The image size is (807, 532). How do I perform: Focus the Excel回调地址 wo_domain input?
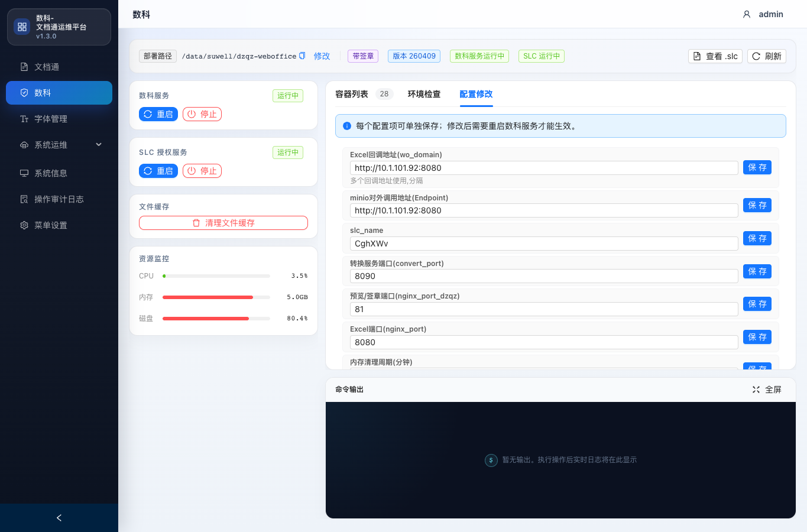click(x=544, y=168)
